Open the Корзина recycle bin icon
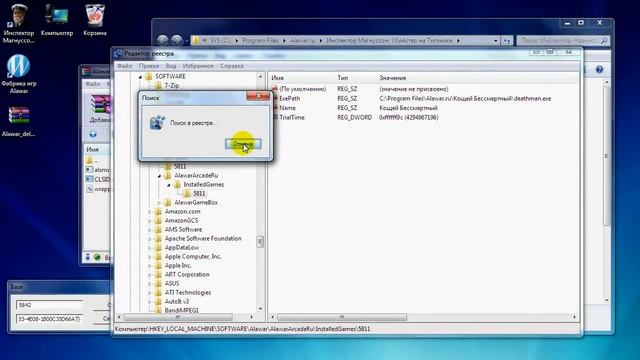Screen dimensions: 640x360 click(95, 20)
